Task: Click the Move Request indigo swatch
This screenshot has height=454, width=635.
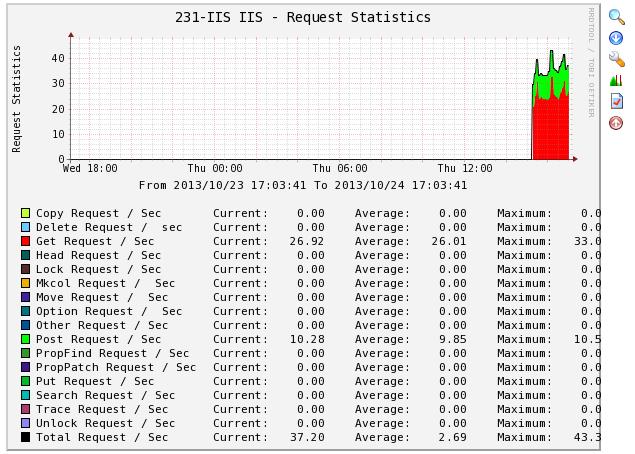Action: click(x=26, y=297)
